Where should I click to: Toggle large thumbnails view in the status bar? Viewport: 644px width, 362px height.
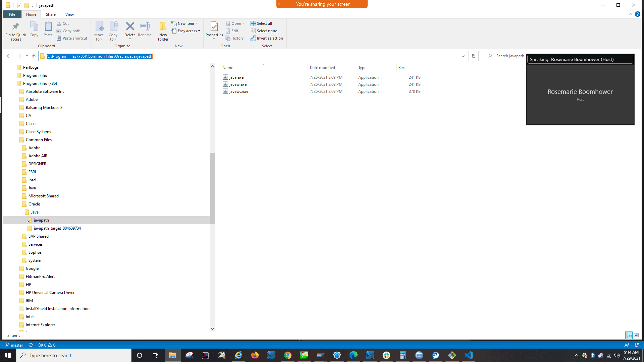pos(636,335)
